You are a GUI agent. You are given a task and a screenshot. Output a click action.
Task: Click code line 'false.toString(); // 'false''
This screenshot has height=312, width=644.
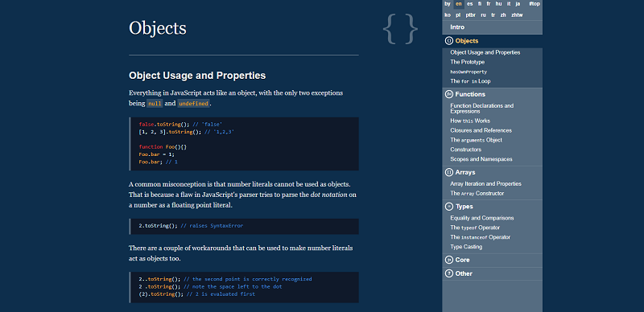180,124
